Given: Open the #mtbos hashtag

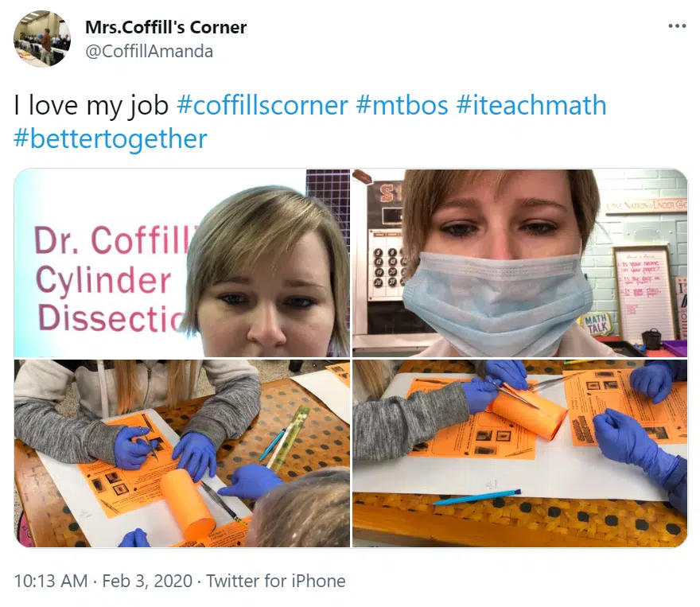Looking at the screenshot, I should (402, 105).
